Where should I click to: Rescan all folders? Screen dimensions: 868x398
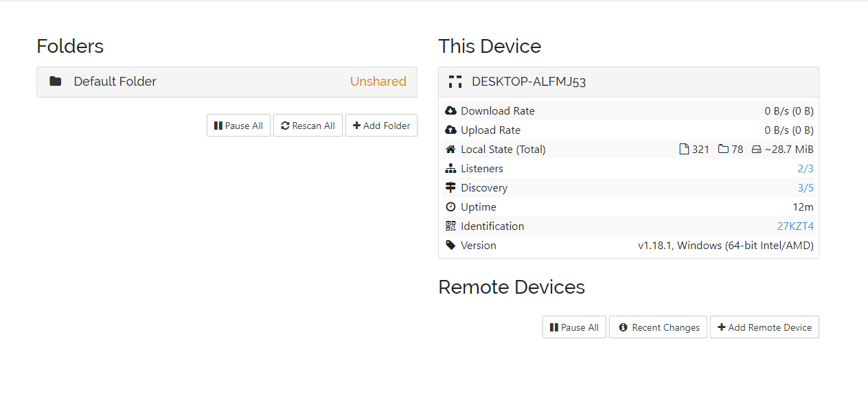(x=308, y=126)
